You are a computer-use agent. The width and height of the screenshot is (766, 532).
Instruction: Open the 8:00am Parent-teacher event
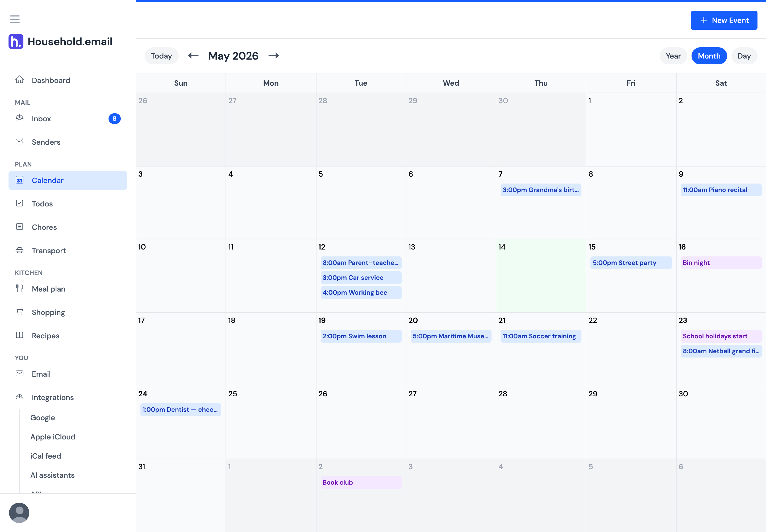coord(361,263)
